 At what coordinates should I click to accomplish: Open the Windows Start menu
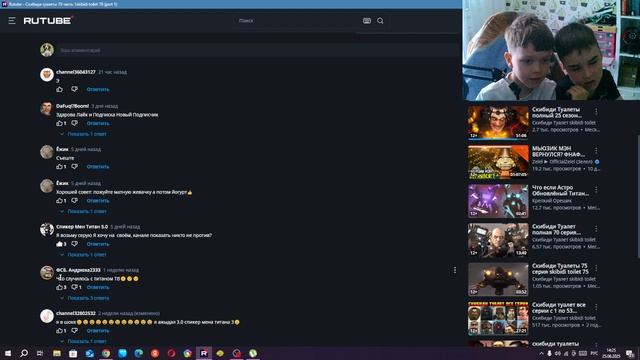coord(8,353)
